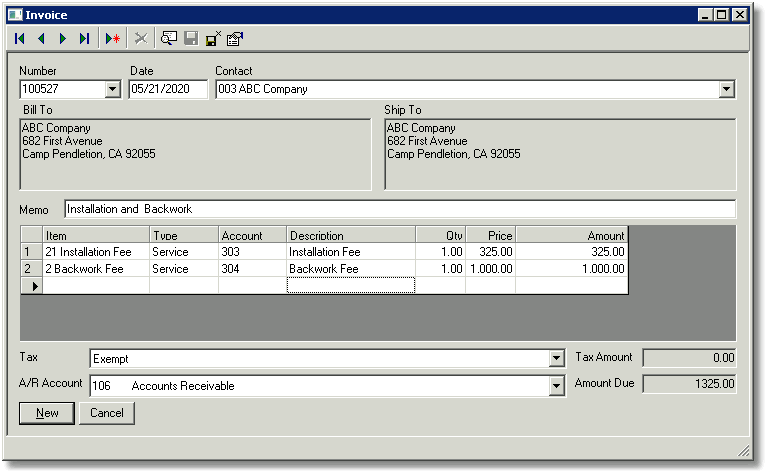The width and height of the screenshot is (768, 475).
Task: Click the Amount Due field showing 1325.00
Action: 689,383
